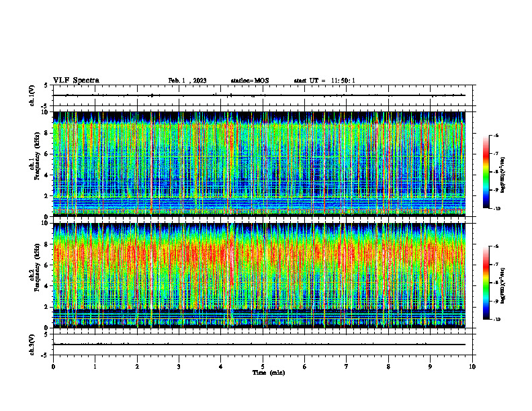Image resolution: width=532 pixels, height=411 pixels.
Task: Click ch.1 colorbar "-10" scale label
Action: point(496,208)
